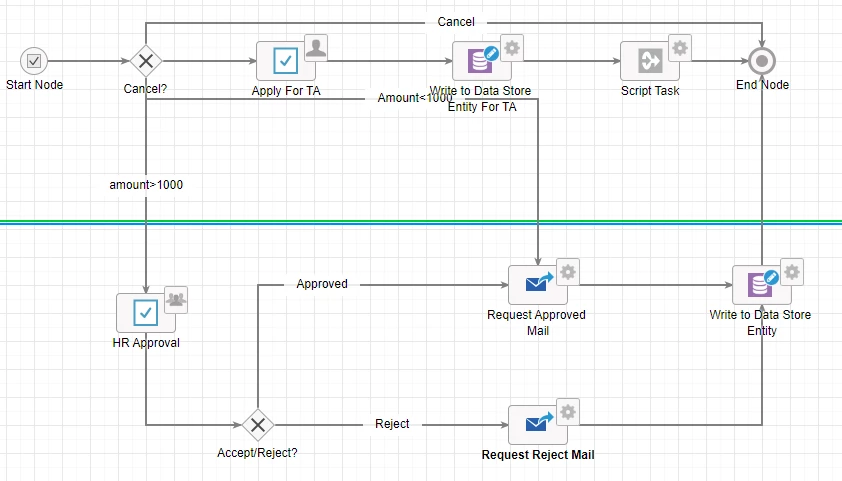Click group users badge on HR Approval

click(x=176, y=299)
